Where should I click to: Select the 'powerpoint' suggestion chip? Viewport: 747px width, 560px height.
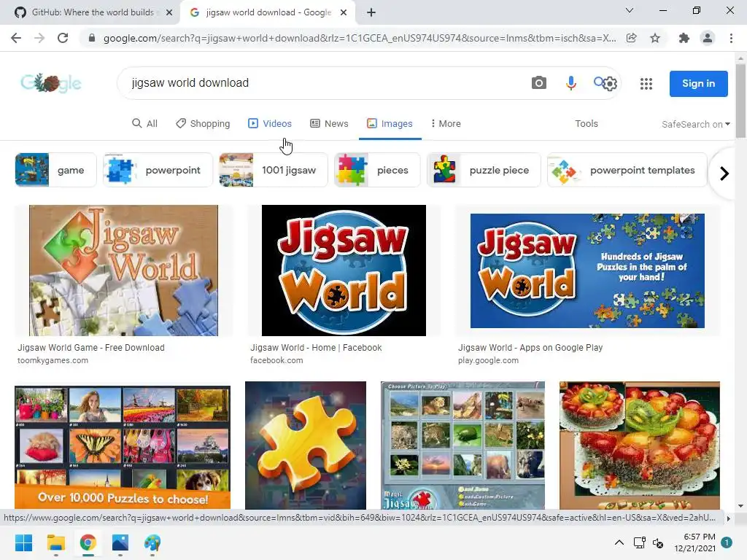coord(158,170)
